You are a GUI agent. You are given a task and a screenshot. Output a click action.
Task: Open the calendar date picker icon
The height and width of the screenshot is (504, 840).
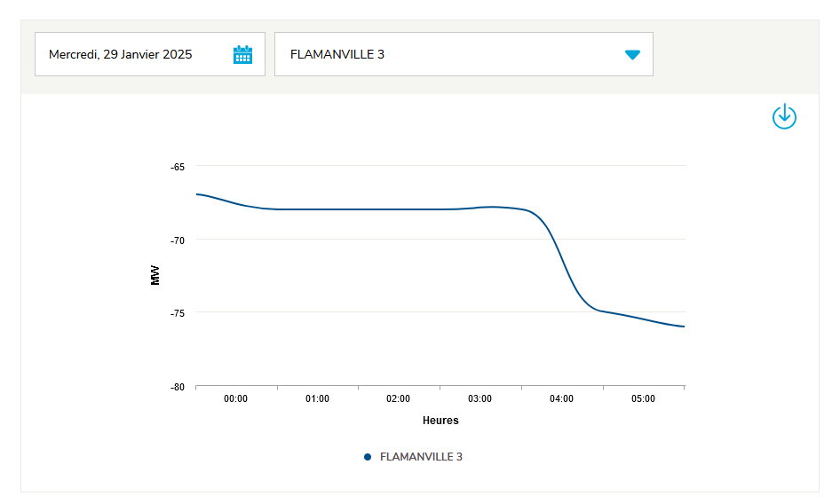(x=242, y=54)
